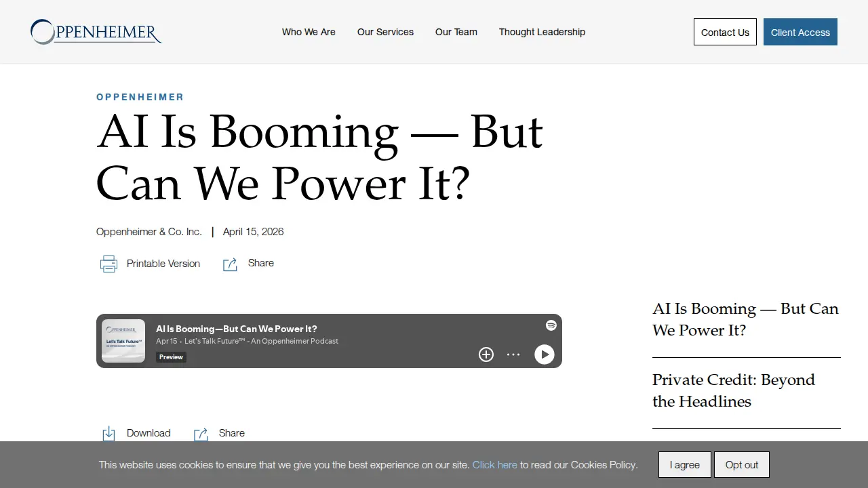
Task: Click the OPPENHEIMER category label above the headline
Action: click(x=140, y=97)
